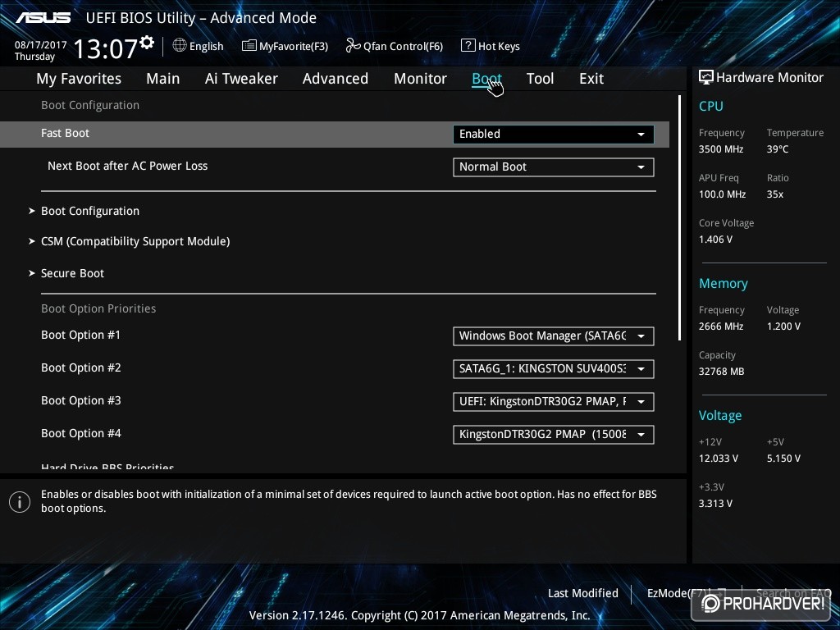The height and width of the screenshot is (630, 840).
Task: Select the Boot Option #3 label
Action: pyautogui.click(x=81, y=400)
